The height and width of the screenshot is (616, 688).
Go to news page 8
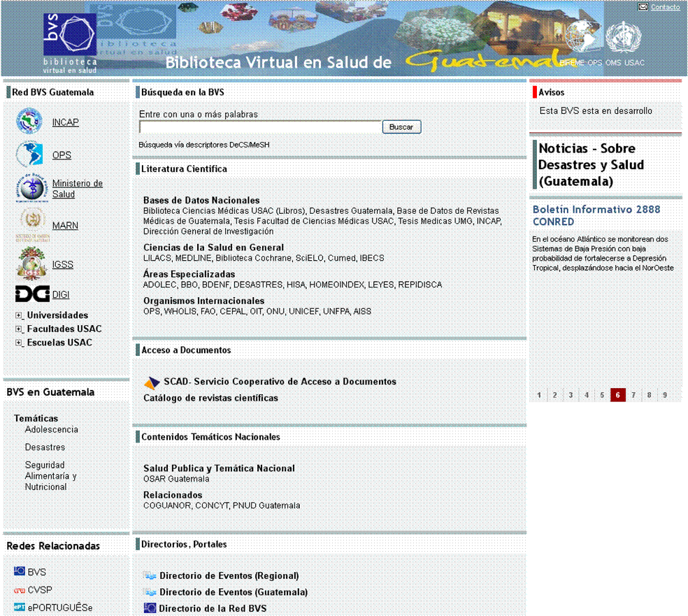point(650,395)
